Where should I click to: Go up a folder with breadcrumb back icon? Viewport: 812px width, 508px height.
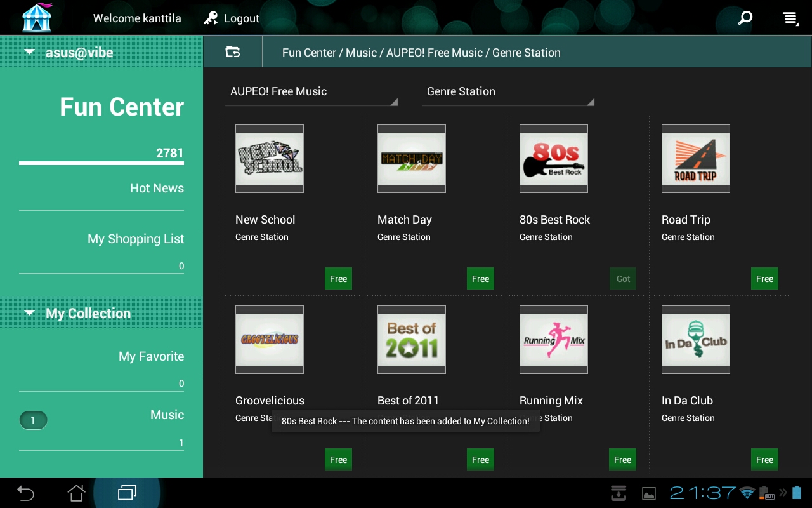tap(233, 52)
